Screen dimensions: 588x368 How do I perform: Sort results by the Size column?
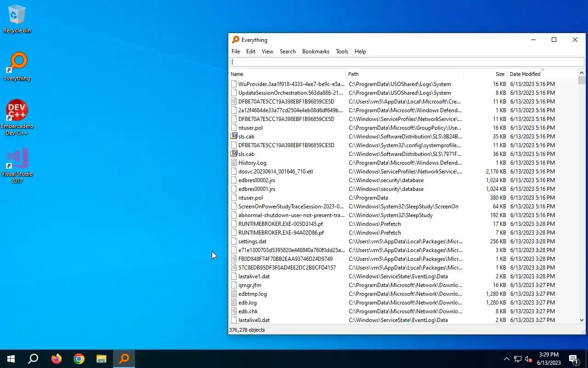(x=485, y=74)
